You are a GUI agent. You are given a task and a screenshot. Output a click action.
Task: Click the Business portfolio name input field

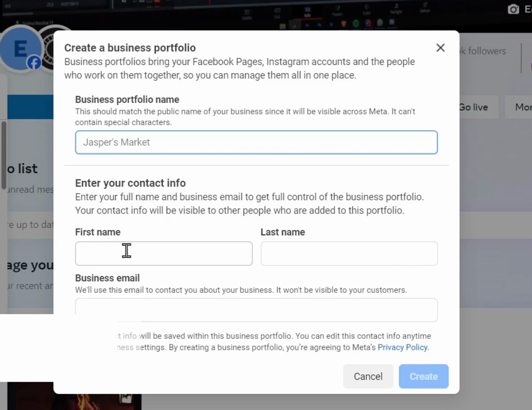click(256, 142)
